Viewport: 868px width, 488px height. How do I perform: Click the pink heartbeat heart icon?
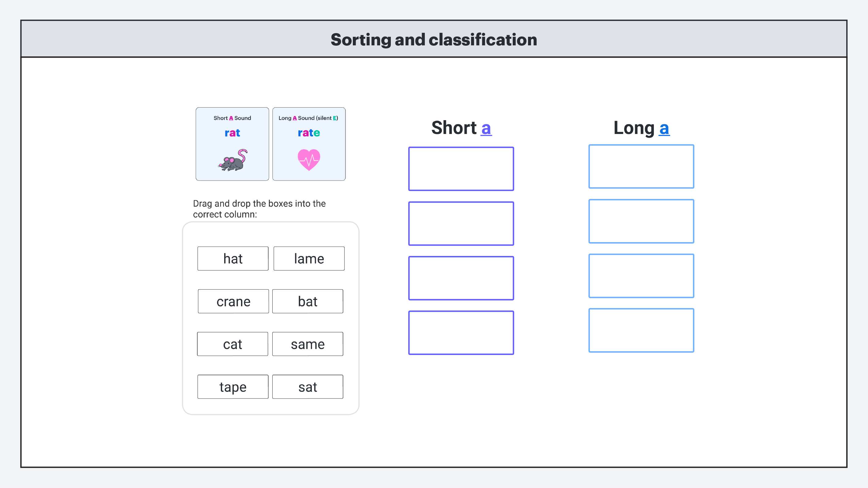309,159
